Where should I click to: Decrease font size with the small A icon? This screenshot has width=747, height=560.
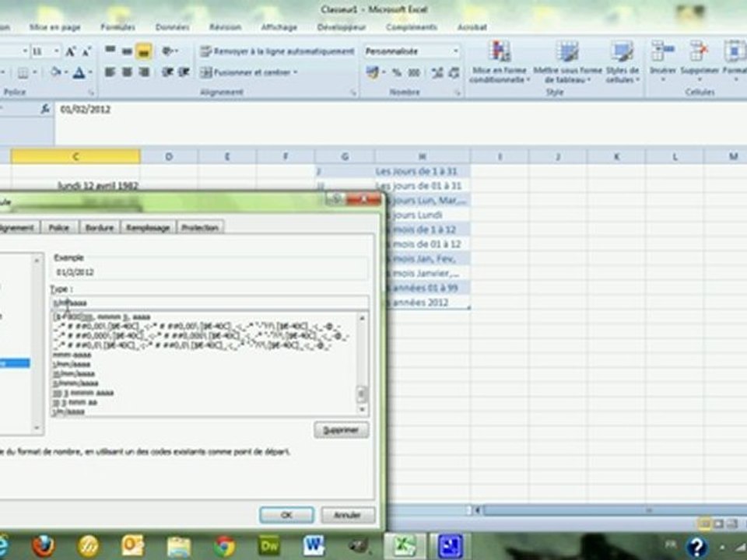(x=86, y=51)
